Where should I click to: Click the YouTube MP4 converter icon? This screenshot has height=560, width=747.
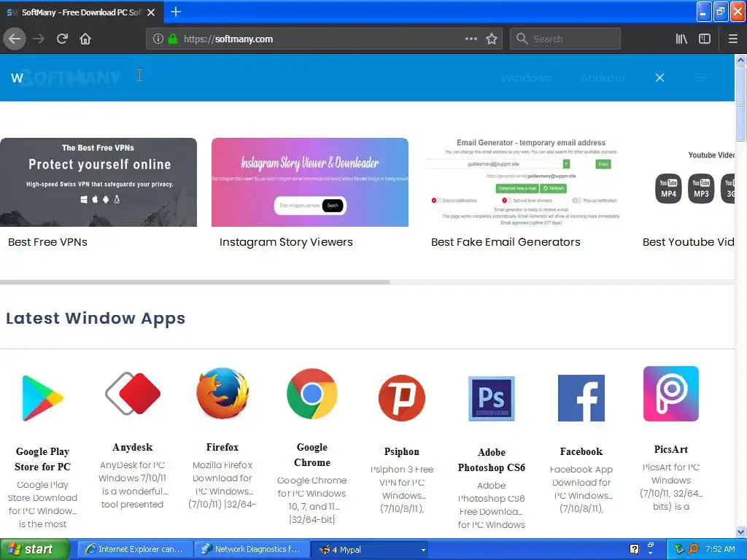pos(668,188)
